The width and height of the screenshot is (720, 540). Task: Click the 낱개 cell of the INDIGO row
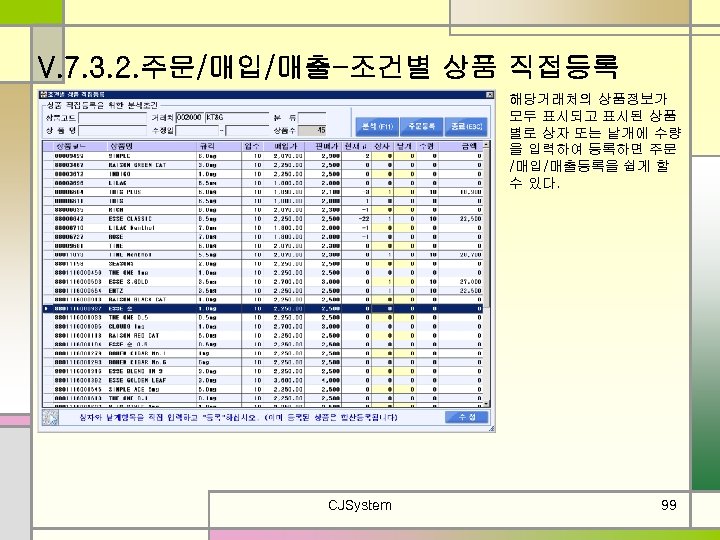[405, 174]
